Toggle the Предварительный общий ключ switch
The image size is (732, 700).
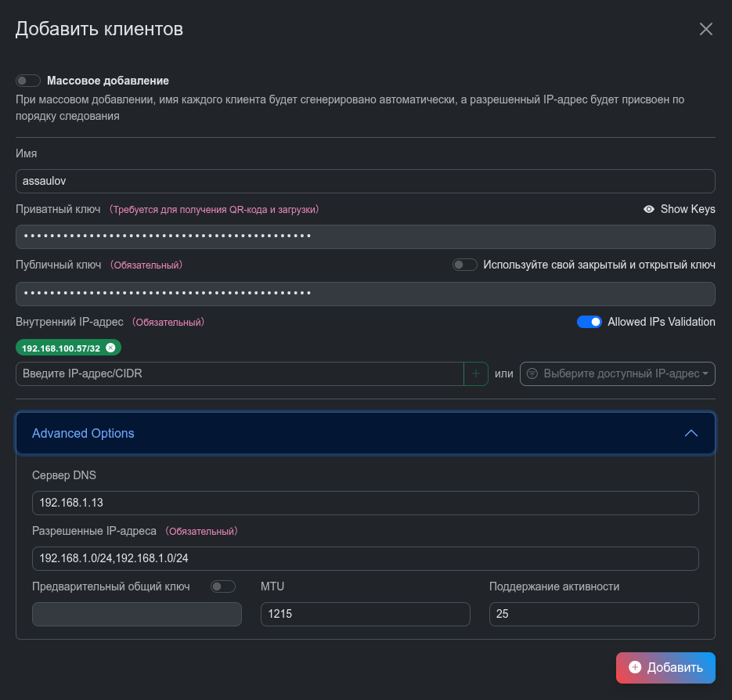[x=223, y=586]
